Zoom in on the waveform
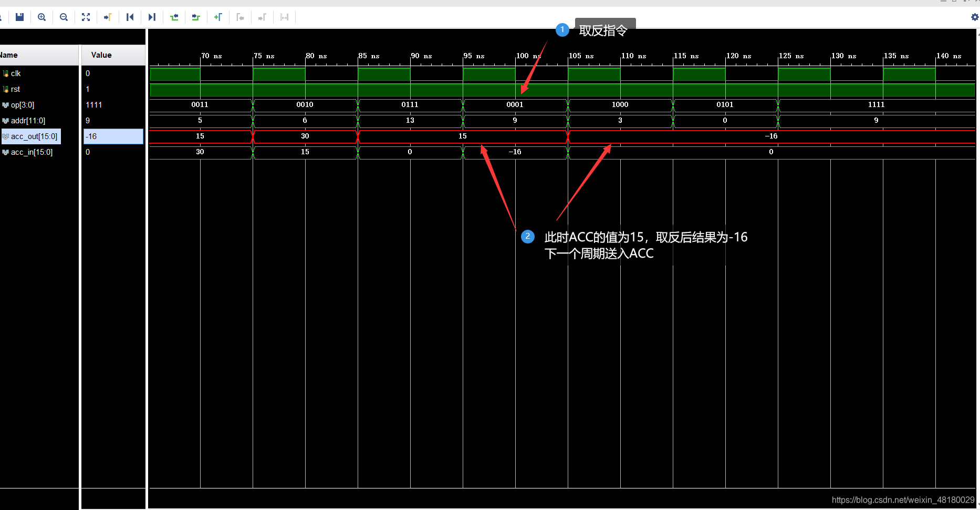This screenshot has height=510, width=980. [41, 17]
